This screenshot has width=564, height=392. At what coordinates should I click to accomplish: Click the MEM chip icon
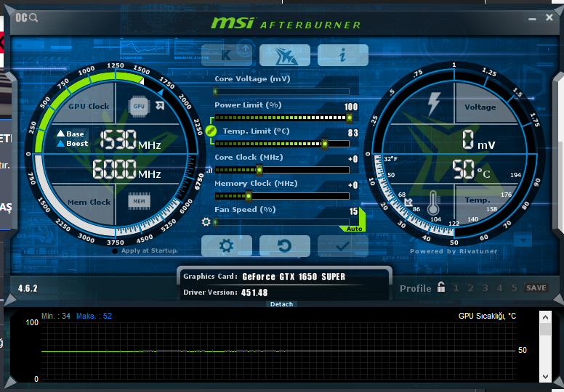[140, 201]
